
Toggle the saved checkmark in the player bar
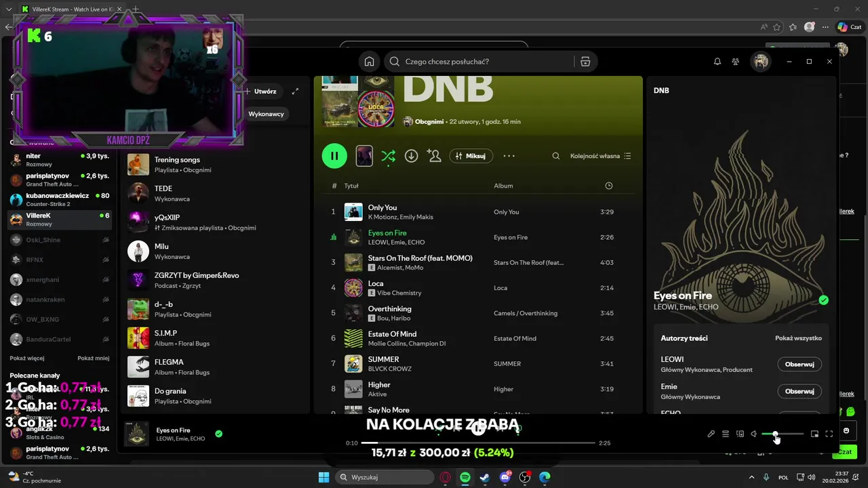[x=218, y=434]
